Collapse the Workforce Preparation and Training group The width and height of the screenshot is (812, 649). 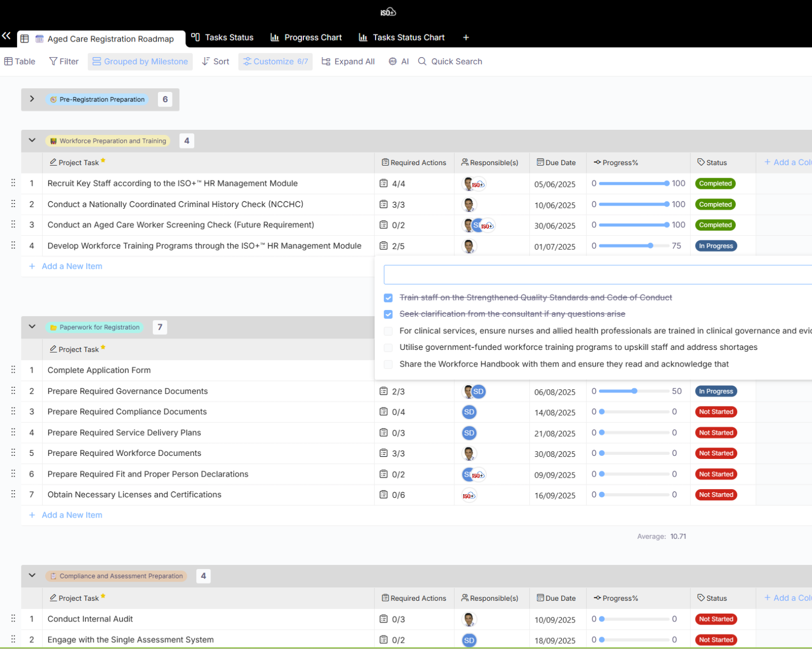32,141
